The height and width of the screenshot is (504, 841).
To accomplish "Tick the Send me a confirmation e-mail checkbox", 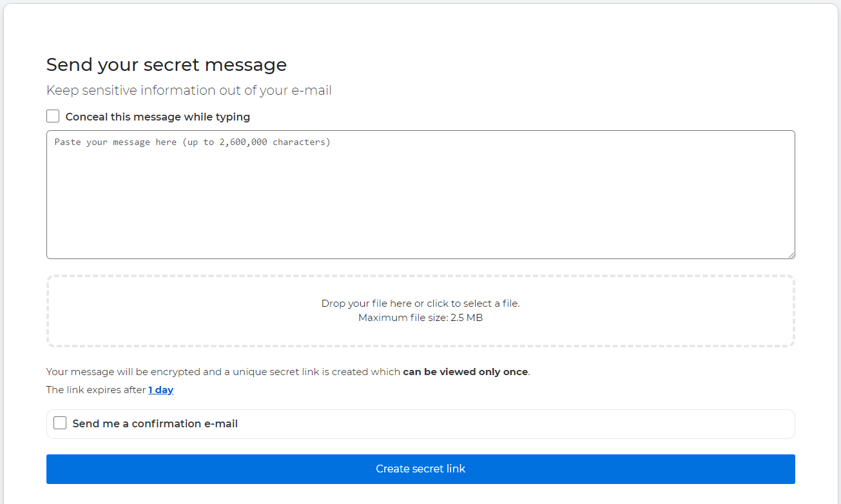I will (x=60, y=423).
